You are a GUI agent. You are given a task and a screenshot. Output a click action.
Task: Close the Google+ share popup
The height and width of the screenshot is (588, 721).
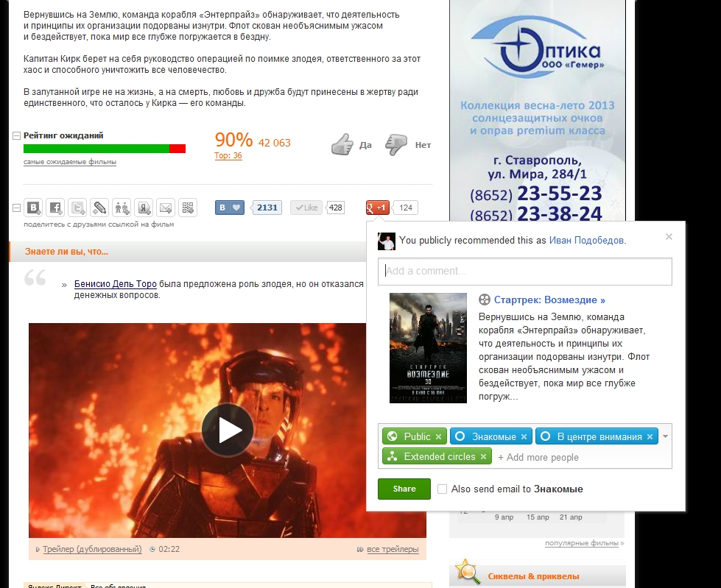(669, 236)
